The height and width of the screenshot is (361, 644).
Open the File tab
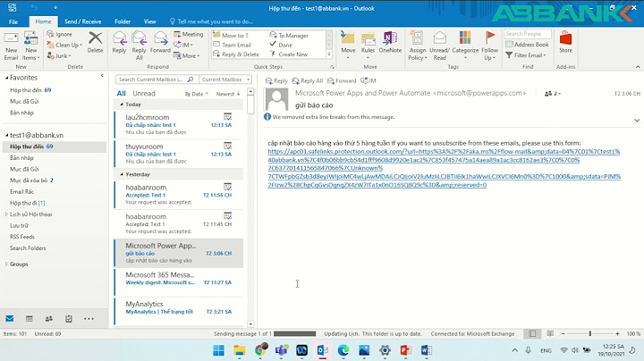[x=13, y=21]
